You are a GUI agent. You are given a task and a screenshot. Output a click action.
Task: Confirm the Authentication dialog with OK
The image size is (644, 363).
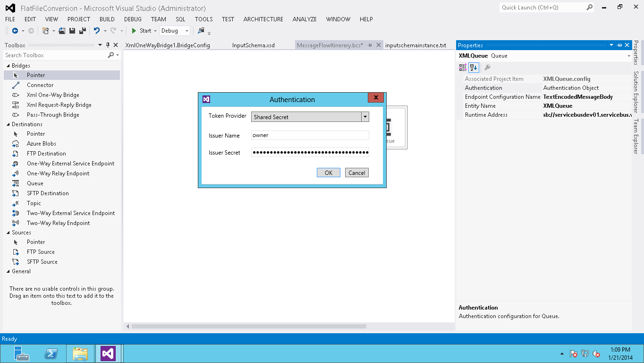click(329, 173)
